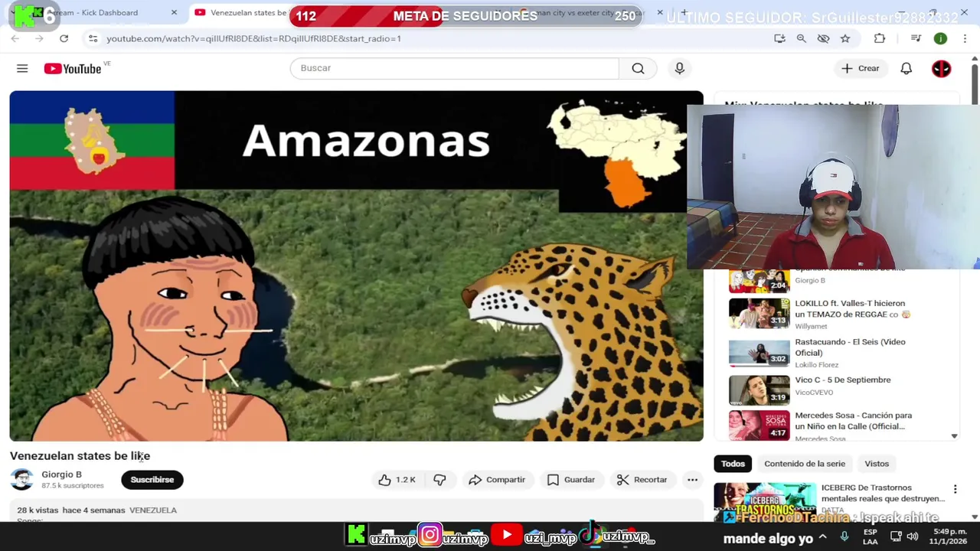Click the '28 k vistas hace 4 semanas' text
980x551 pixels.
(x=71, y=510)
